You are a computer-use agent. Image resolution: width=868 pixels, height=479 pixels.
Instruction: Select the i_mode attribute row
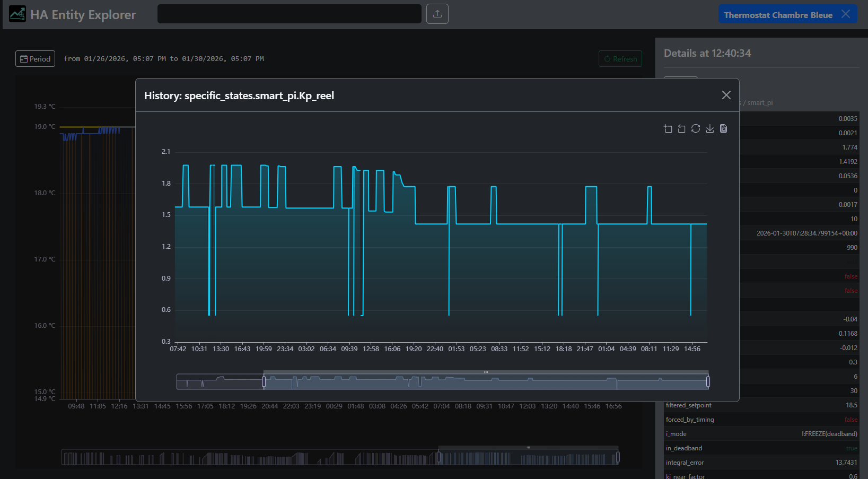[761, 434]
